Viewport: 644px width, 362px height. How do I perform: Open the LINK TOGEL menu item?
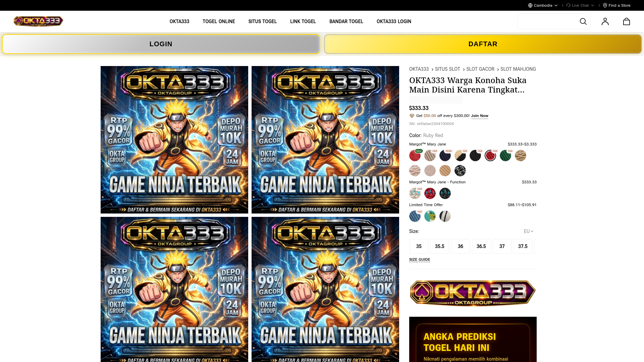pos(303,21)
